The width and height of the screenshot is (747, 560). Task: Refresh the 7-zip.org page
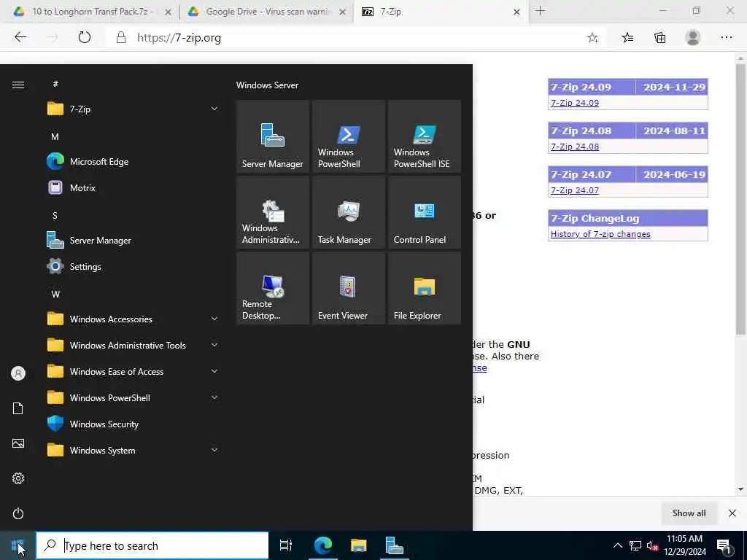coord(85,38)
